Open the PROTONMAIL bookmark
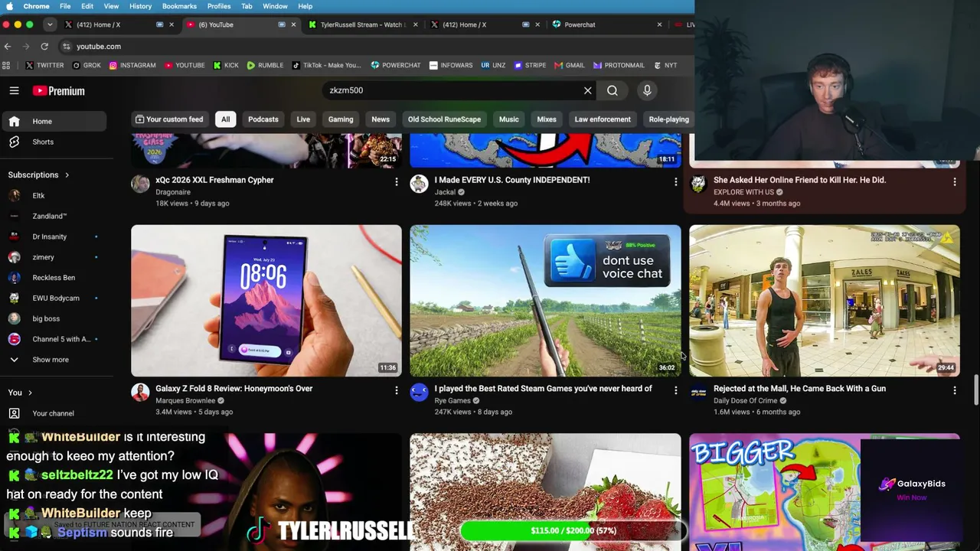This screenshot has width=980, height=551. click(619, 65)
